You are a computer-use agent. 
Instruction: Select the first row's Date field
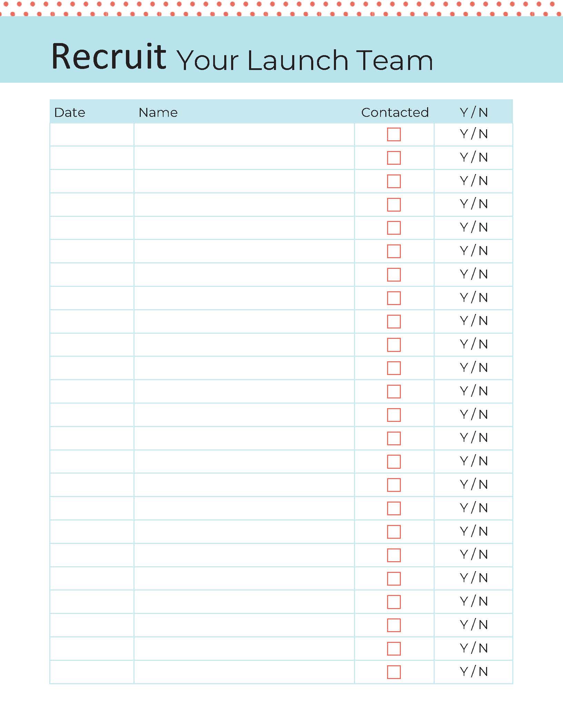pyautogui.click(x=92, y=134)
